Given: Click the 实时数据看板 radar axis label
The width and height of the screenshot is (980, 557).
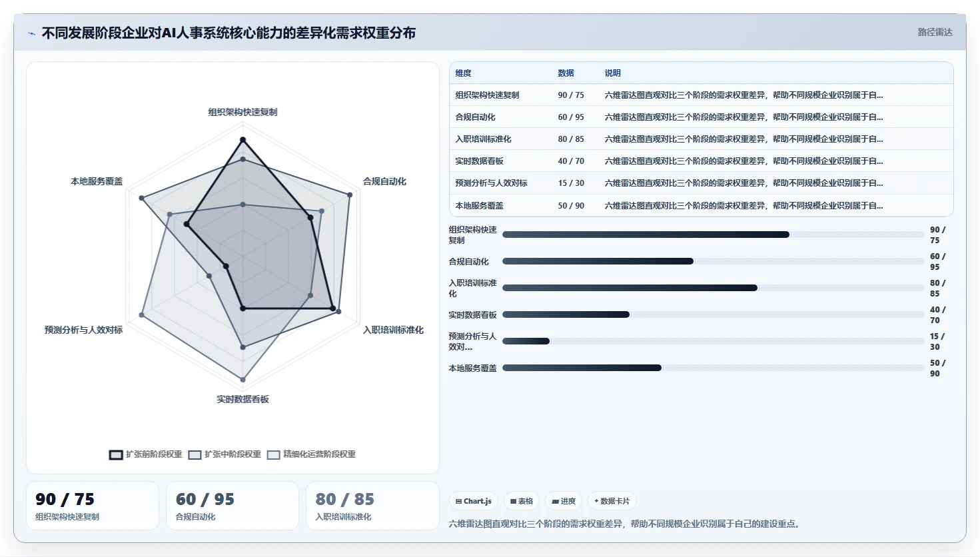Looking at the screenshot, I should (x=243, y=399).
